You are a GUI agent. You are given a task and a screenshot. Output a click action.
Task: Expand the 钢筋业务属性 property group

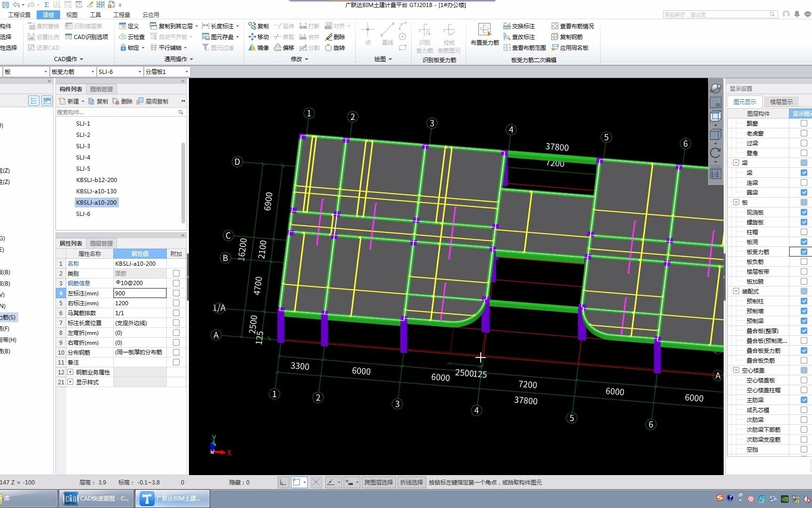coord(70,372)
